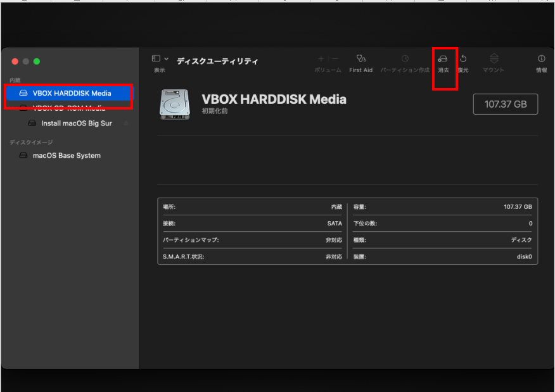The height and width of the screenshot is (392, 555).
Task: Click the 内蔵 sidebar section header
Action: point(15,80)
